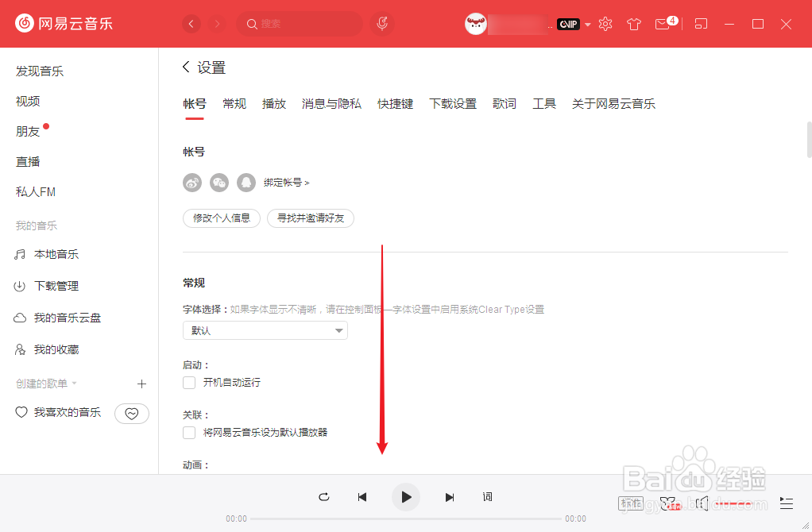Open the 歌词 tab
The image size is (812, 532).
(x=505, y=104)
